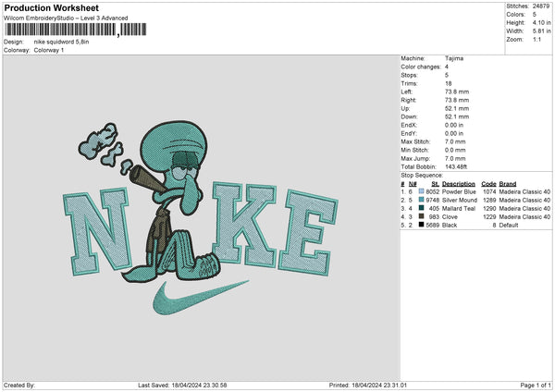Click the 'Up:' value '52.1 mm'
Screen dimensions: 555x392
pos(457,108)
